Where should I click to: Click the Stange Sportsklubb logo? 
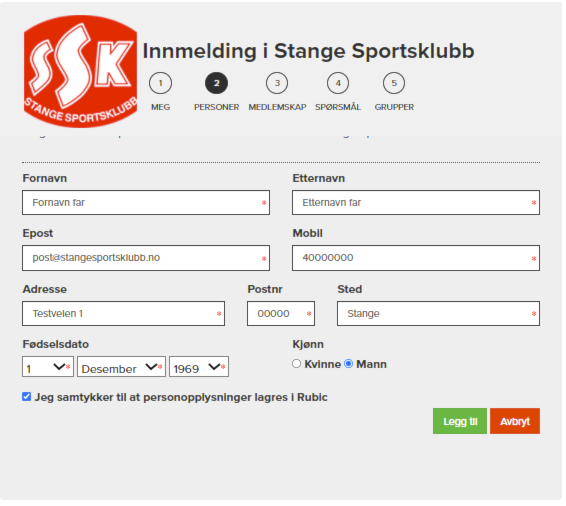point(80,71)
